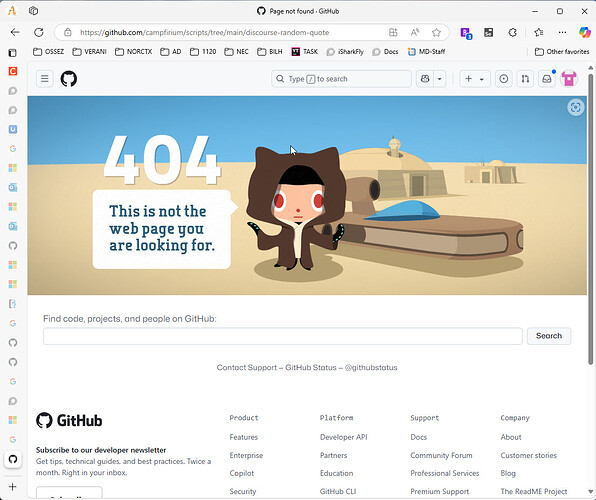Expand the Copilot dropdown arrow in header
Image resolution: width=596 pixels, height=500 pixels.
pyautogui.click(x=439, y=79)
